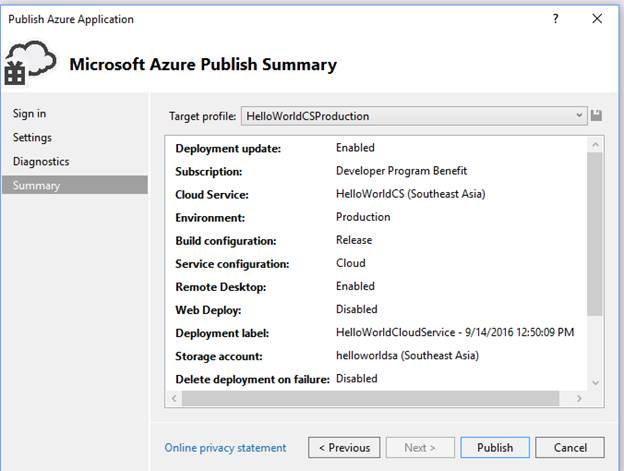Click the Delete deployment on failure 'Disabled' value

[357, 378]
